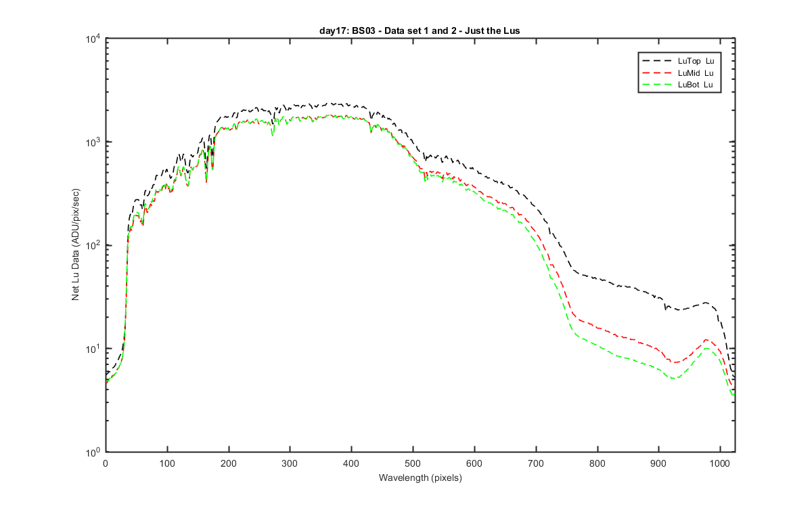Click the 'Wavelength (pixels)' x-axis label
Screen dimensions: 812x508
(x=420, y=478)
